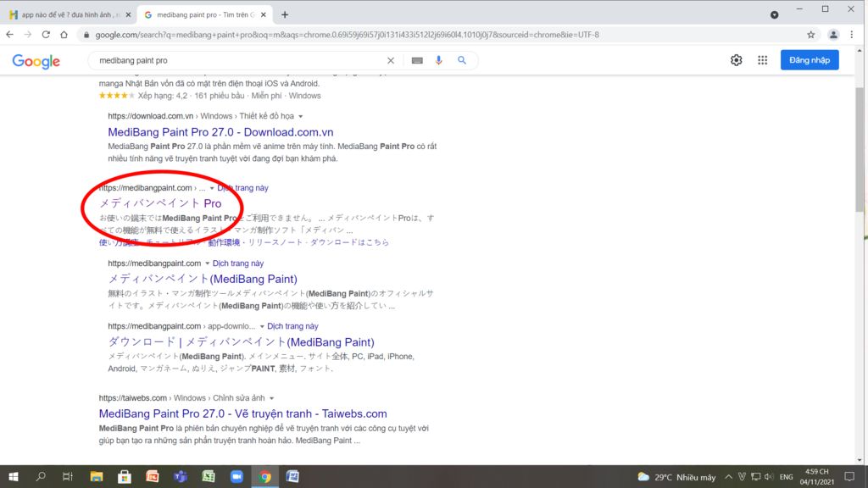Viewport: 868px width, 488px height.
Task: View site security lock information
Action: pos(86,34)
